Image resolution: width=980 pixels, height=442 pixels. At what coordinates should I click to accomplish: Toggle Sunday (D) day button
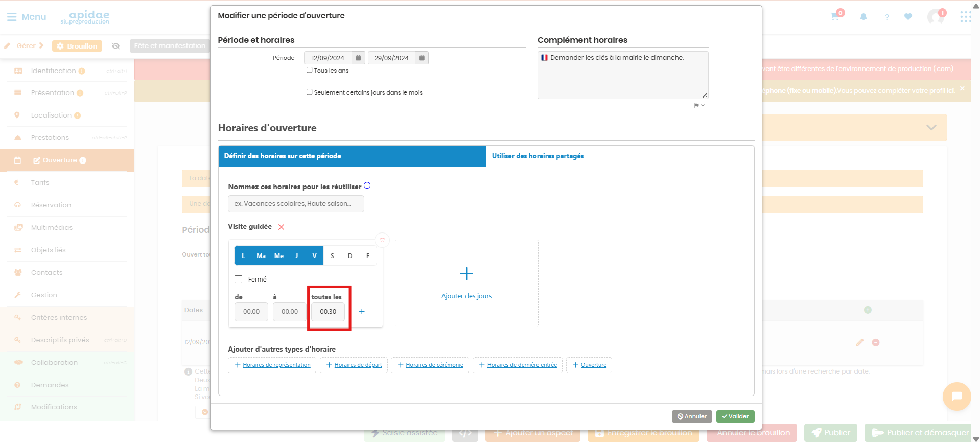pyautogui.click(x=350, y=255)
